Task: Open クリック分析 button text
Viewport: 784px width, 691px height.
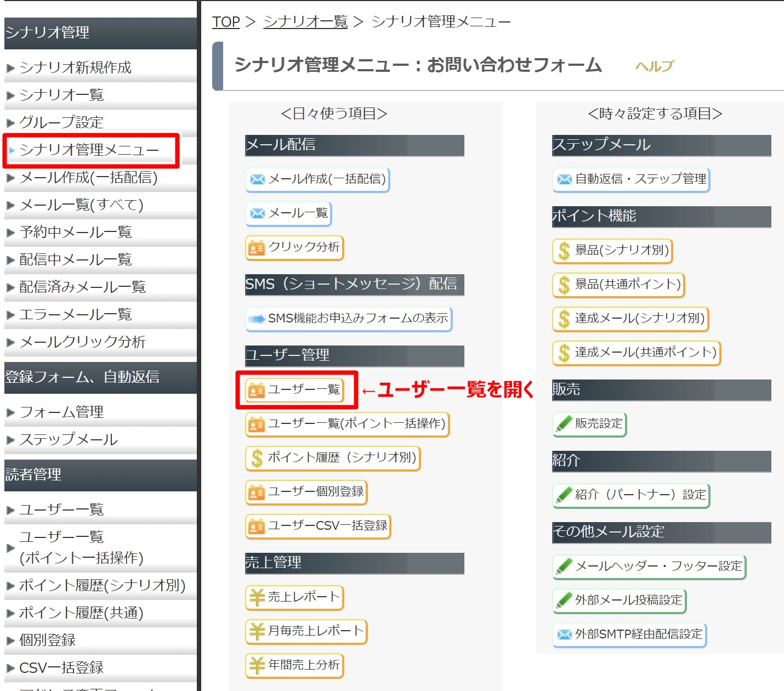Action: pos(304,247)
